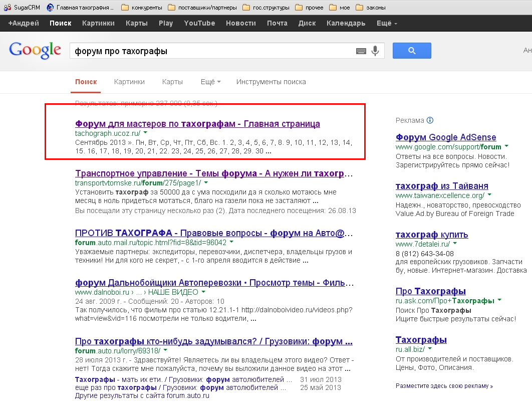The height and width of the screenshot is (407, 532).
Task: Open the конкуренты bookmarks folder
Action: [142, 8]
